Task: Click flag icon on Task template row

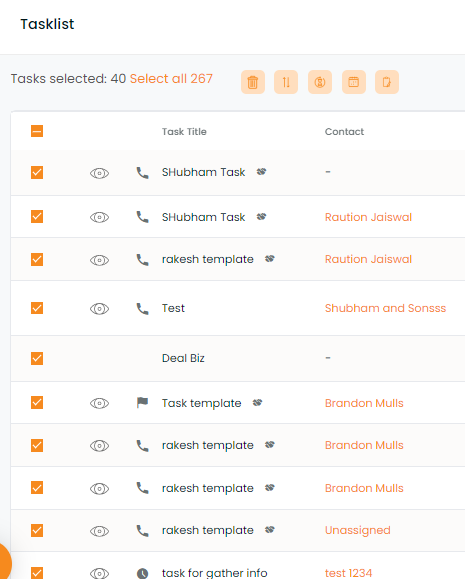Action: [x=142, y=402]
